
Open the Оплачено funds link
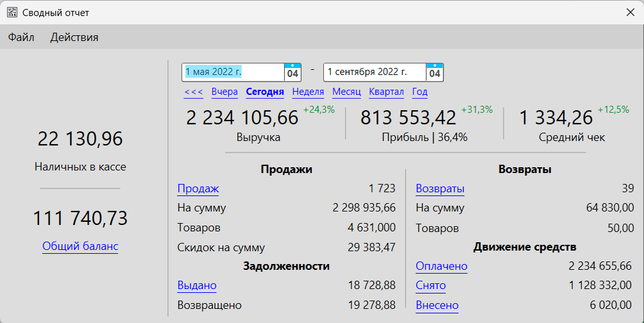[x=441, y=266]
